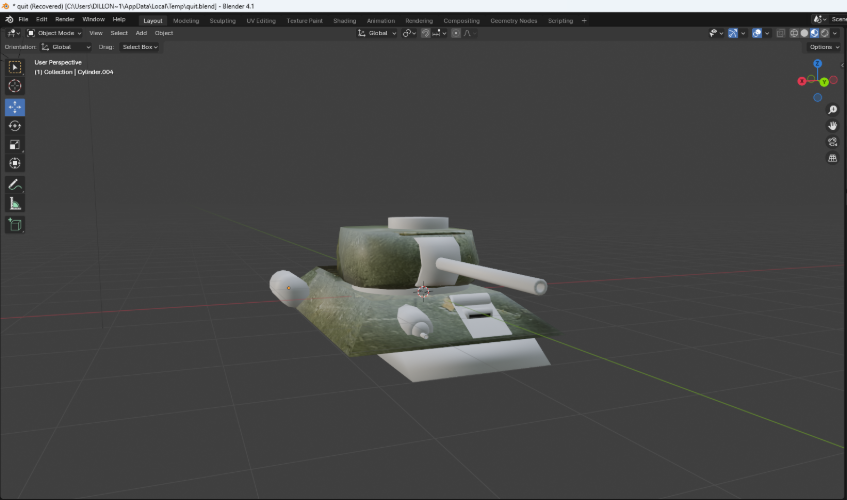847x500 pixels.
Task: Open the Render menu
Action: (x=65, y=19)
